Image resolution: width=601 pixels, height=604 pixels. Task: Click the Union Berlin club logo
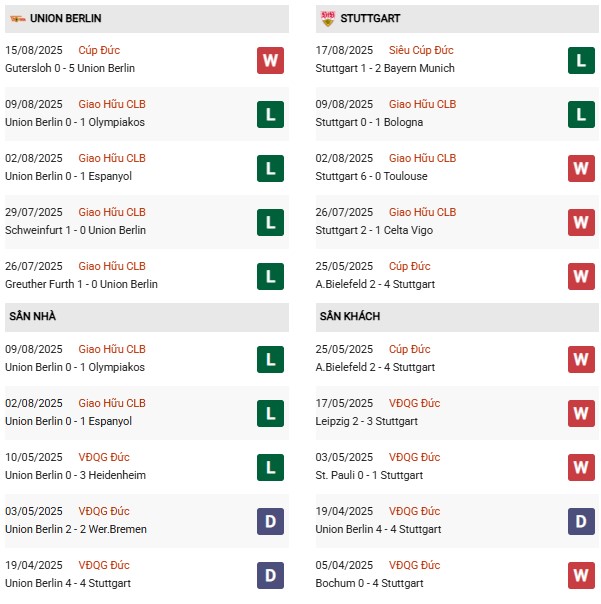pos(18,18)
